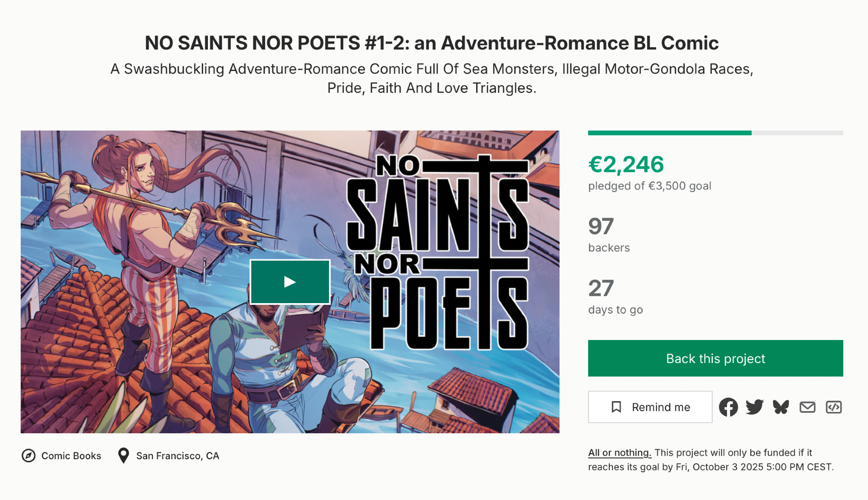Screen dimensions: 868x500
Task: Click the No Saints Nor Poets title heading
Action: (x=431, y=43)
